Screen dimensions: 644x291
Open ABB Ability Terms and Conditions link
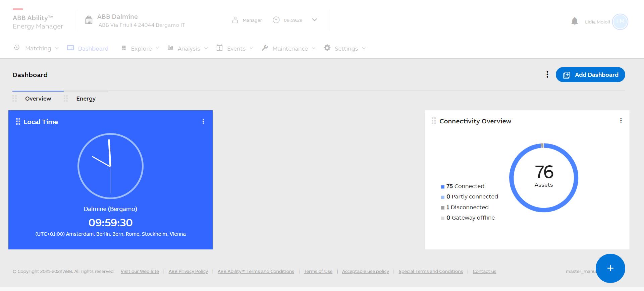256,271
